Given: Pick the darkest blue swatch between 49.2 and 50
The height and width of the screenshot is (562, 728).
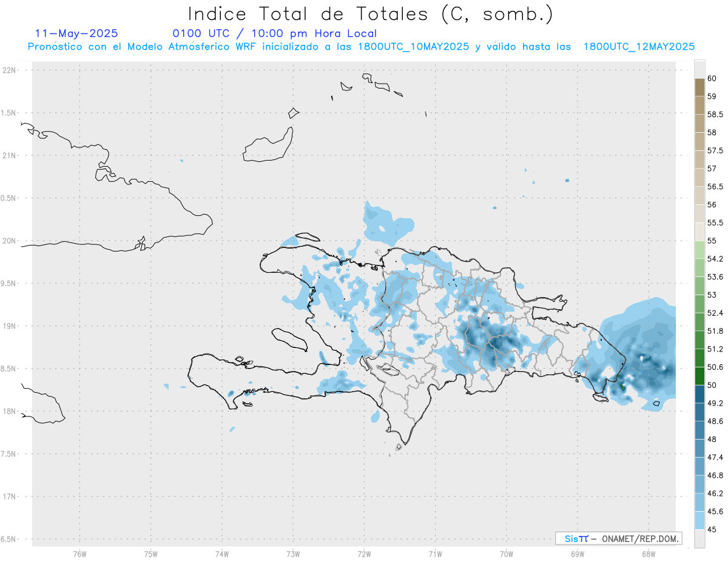Looking at the screenshot, I should coord(699,393).
